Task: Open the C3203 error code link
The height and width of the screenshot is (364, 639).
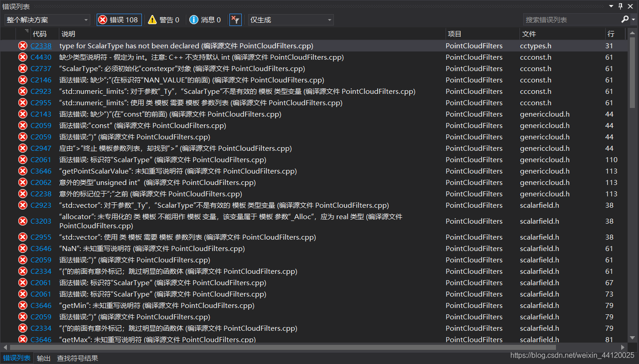Action: [41, 221]
